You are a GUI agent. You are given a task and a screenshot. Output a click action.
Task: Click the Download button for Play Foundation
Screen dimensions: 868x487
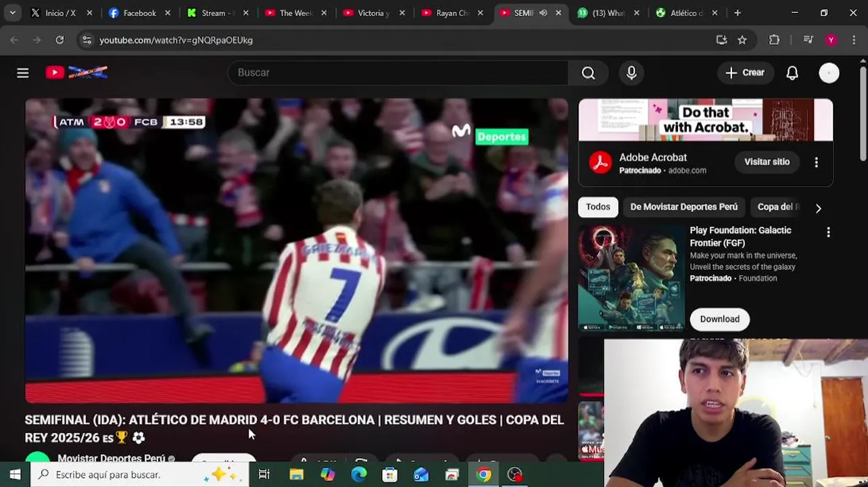coord(719,319)
